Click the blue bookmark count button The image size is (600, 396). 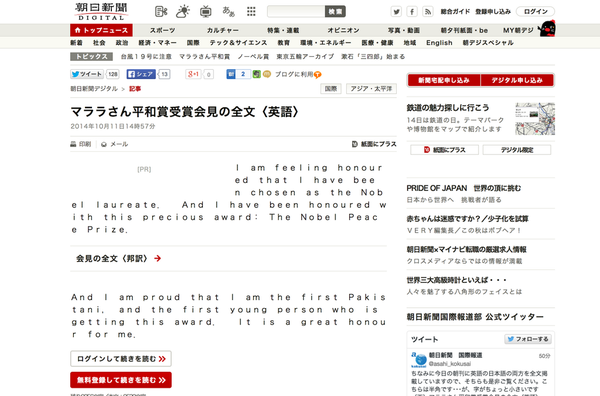[x=238, y=74]
